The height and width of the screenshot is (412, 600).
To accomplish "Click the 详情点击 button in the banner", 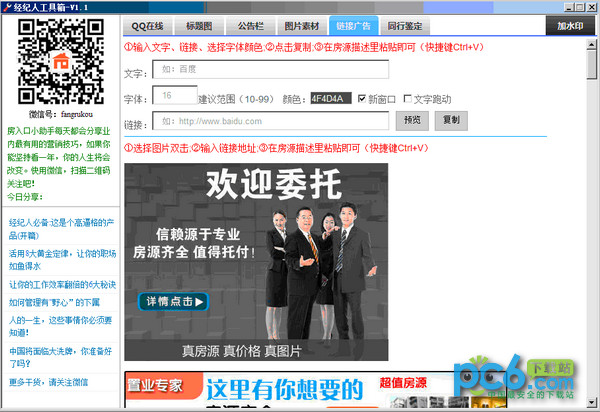I will coord(173,301).
